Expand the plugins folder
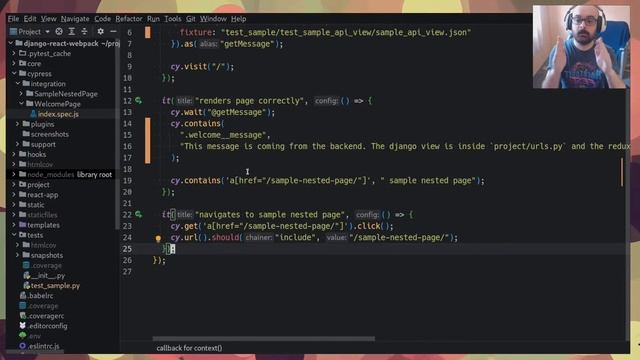Screen dimensions: 640x360 18,124
